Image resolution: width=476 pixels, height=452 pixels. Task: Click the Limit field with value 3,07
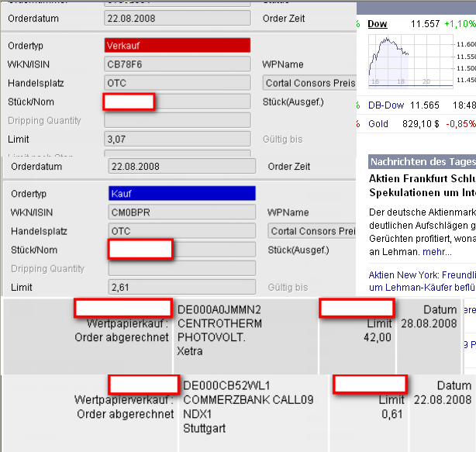pos(178,139)
